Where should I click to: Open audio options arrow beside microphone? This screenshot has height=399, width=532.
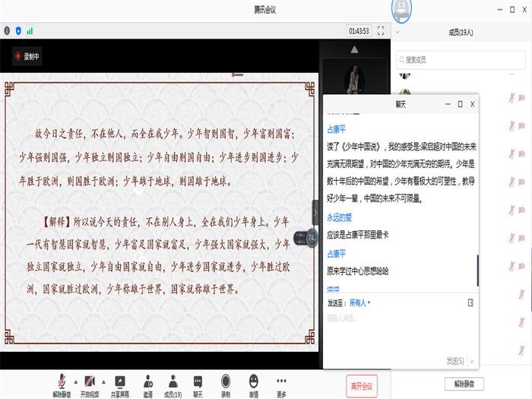76,382
